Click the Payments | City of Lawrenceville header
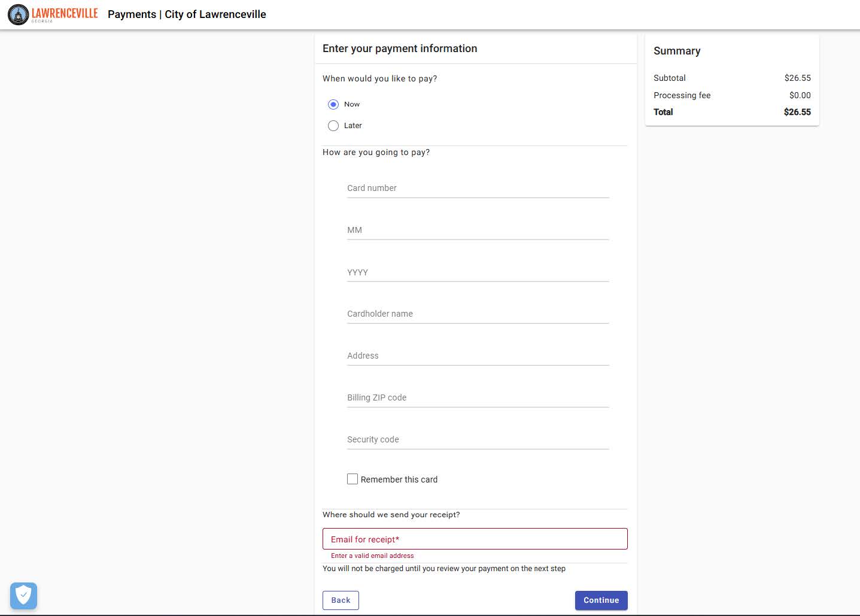This screenshot has width=860, height=616. click(187, 14)
